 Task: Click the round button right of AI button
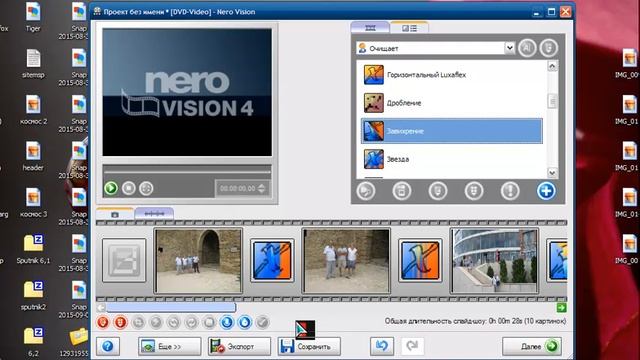point(549,48)
